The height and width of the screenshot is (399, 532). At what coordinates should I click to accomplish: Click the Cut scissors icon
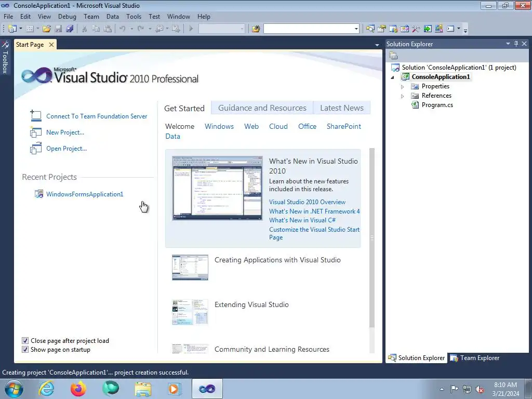85,29
